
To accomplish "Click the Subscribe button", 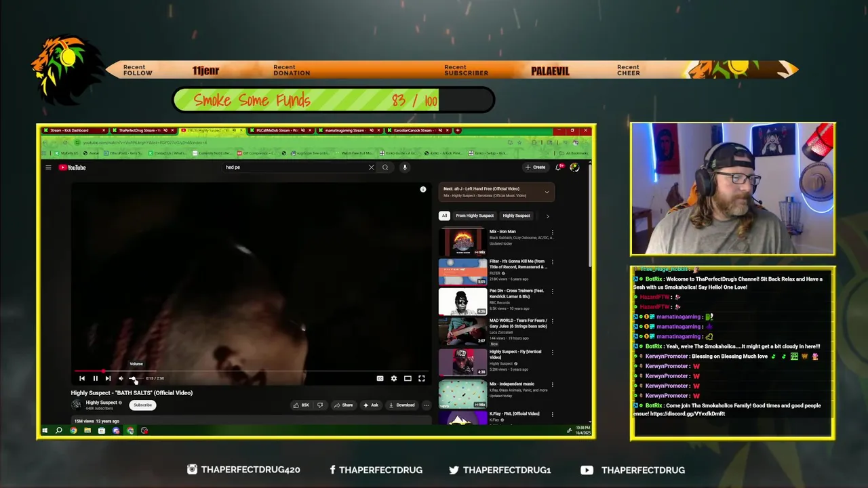I will tap(142, 405).
